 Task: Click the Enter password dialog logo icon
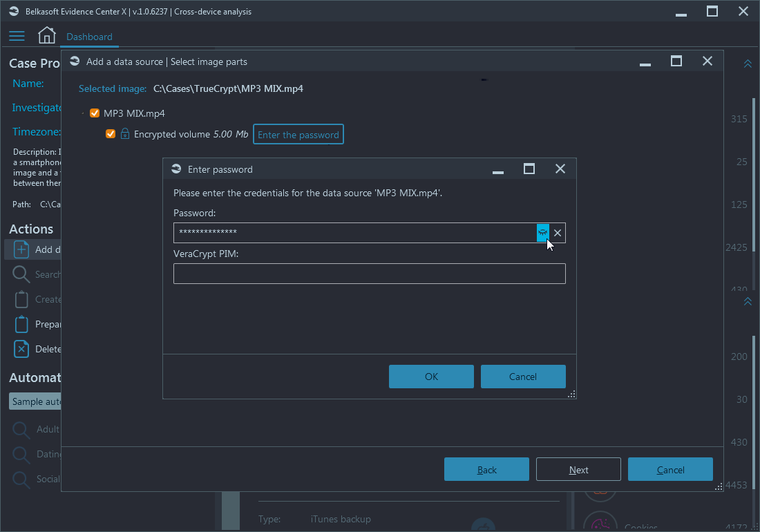click(176, 169)
